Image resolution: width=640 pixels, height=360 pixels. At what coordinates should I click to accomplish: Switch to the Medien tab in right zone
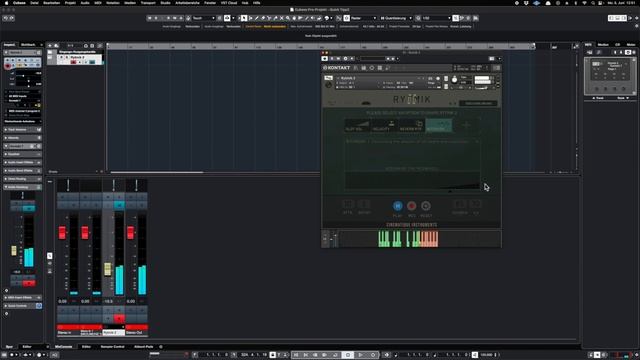coord(603,44)
